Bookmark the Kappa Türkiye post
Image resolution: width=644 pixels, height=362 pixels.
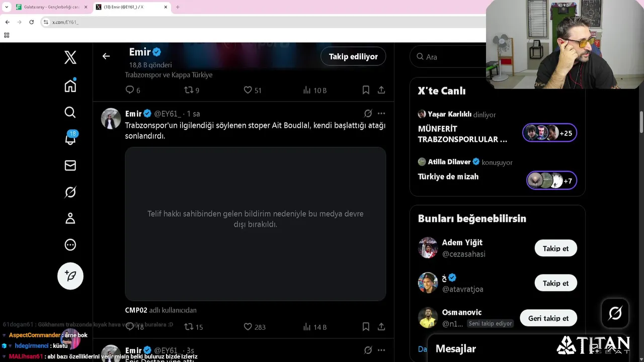click(x=366, y=90)
